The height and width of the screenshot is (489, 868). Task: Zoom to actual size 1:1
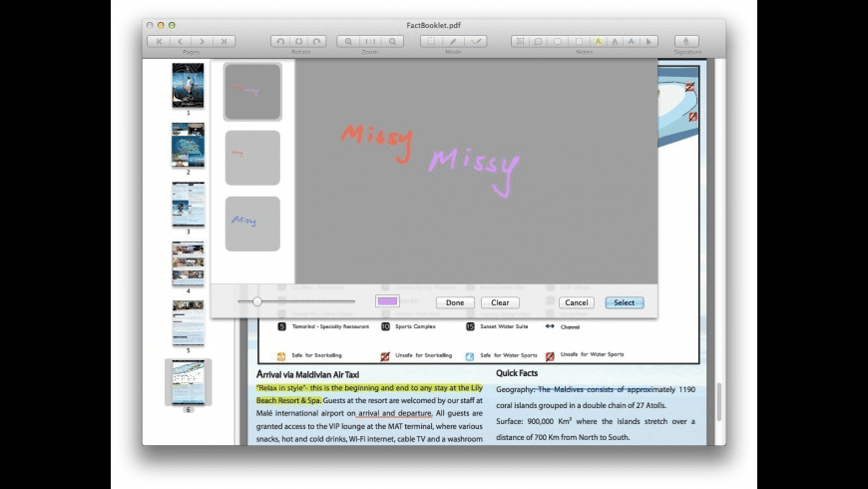coord(371,42)
